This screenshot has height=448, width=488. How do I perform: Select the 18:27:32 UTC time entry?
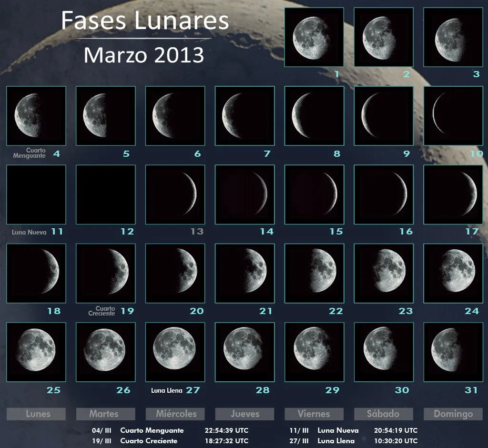pyautogui.click(x=226, y=441)
